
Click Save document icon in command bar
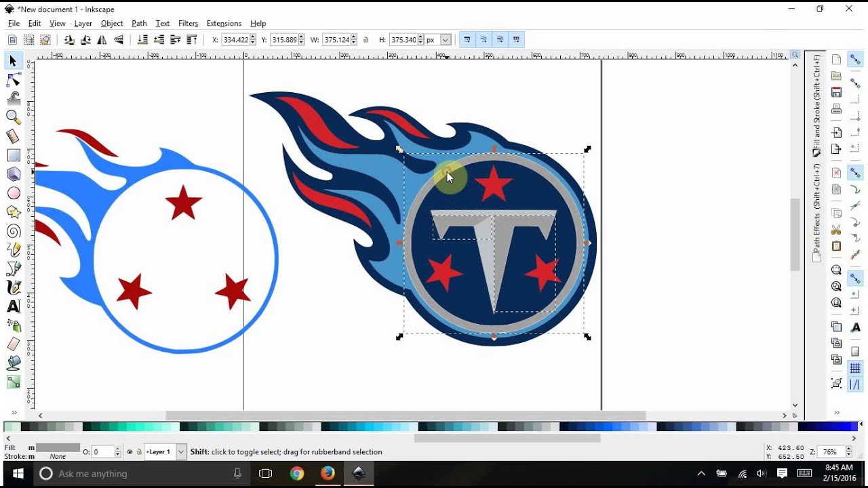click(837, 92)
